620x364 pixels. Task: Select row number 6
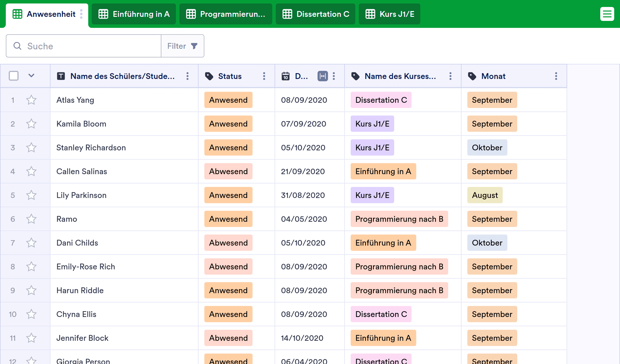click(x=12, y=219)
